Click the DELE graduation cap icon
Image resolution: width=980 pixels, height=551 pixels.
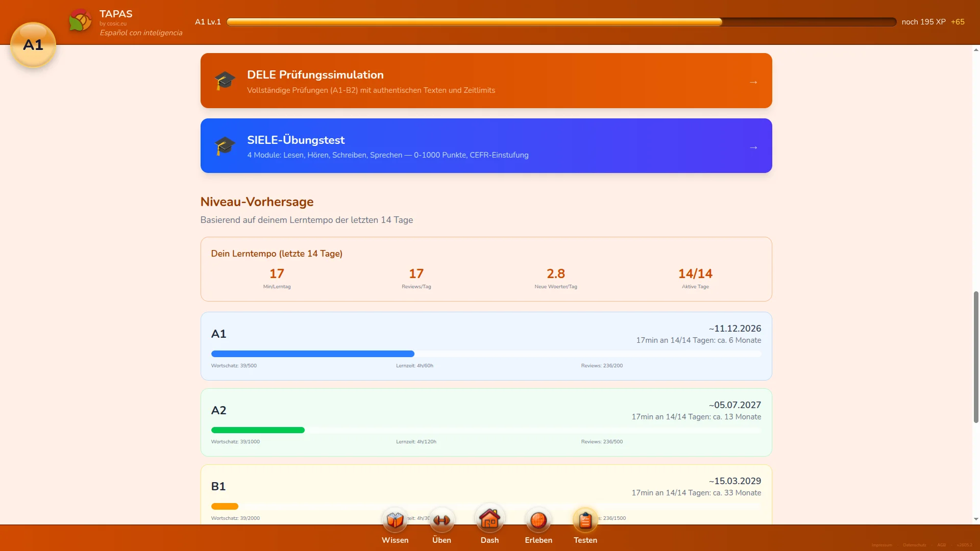pos(225,81)
